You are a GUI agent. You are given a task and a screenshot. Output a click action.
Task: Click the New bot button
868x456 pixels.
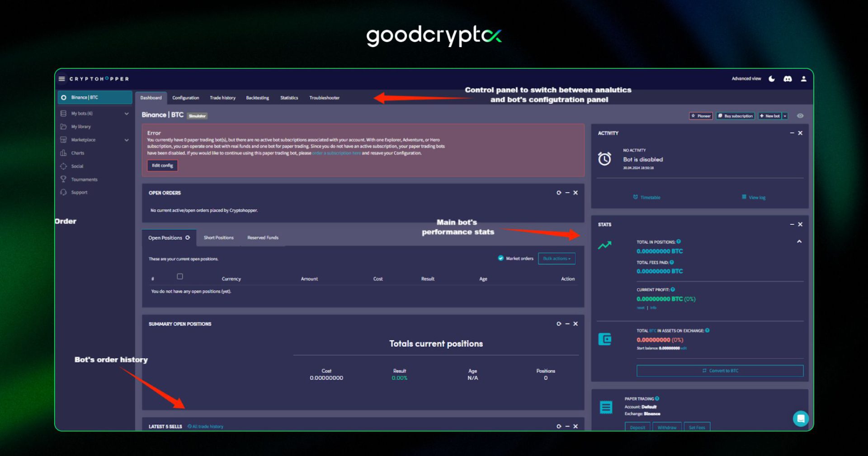(769, 116)
